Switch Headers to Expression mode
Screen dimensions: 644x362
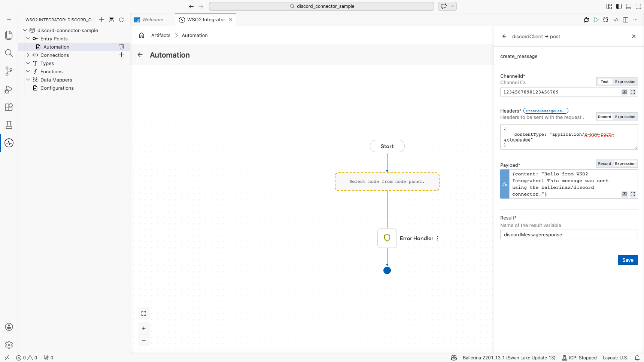[625, 117]
